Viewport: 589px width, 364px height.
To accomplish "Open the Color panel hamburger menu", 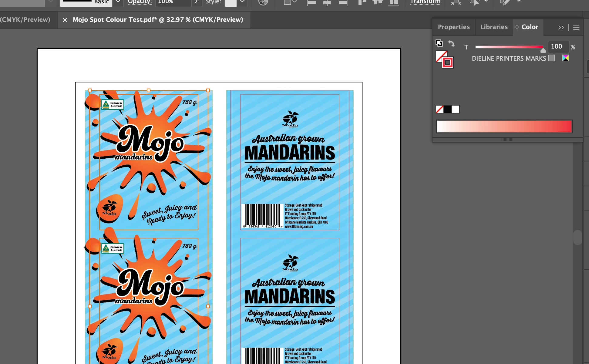I will point(576,28).
